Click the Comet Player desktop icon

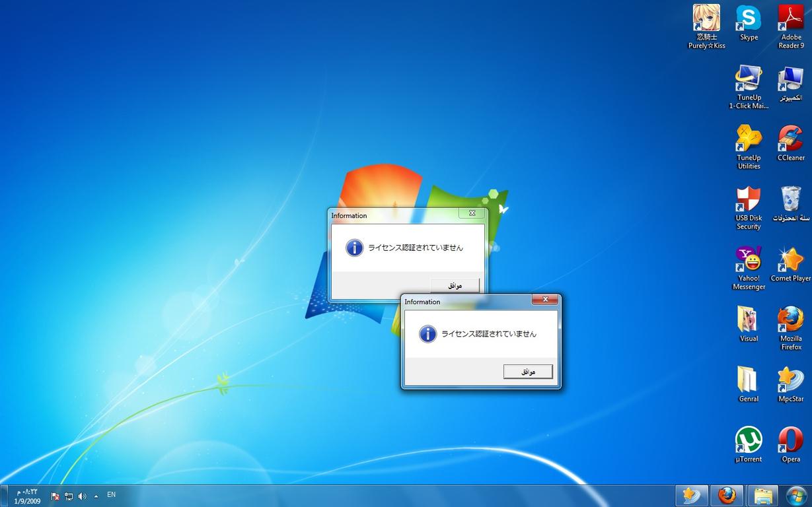(790, 259)
